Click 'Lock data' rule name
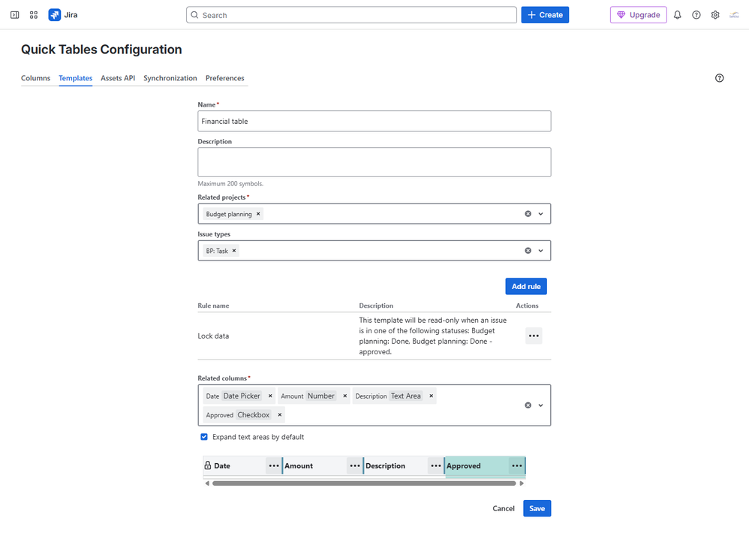 [213, 336]
